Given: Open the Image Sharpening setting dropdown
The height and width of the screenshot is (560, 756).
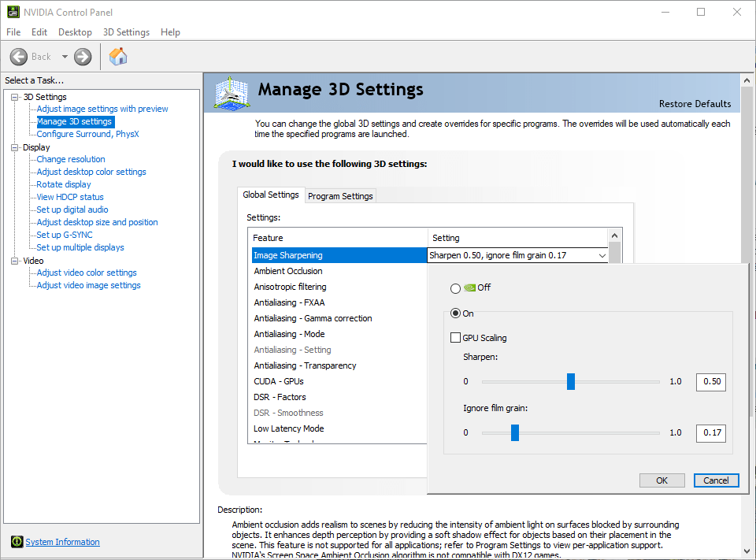Looking at the screenshot, I should pos(601,255).
